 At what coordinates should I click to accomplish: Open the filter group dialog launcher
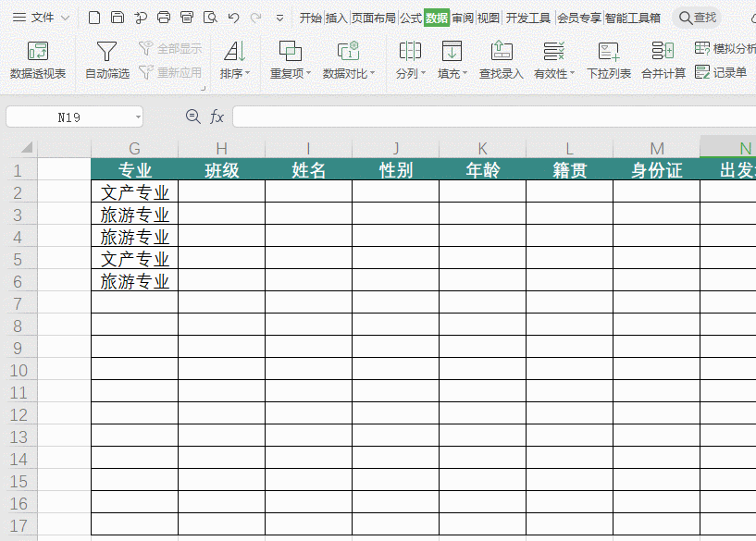point(203,88)
